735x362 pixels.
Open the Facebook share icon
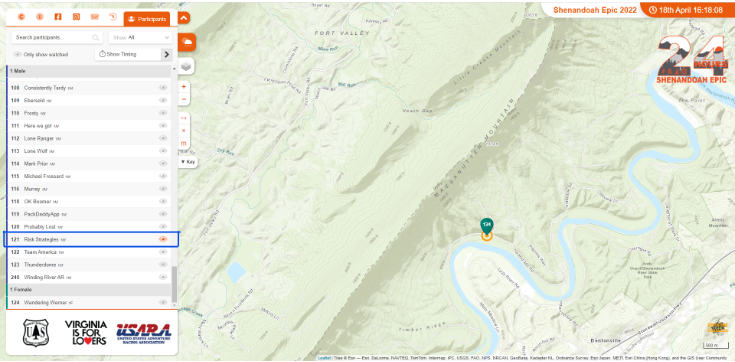click(x=58, y=17)
